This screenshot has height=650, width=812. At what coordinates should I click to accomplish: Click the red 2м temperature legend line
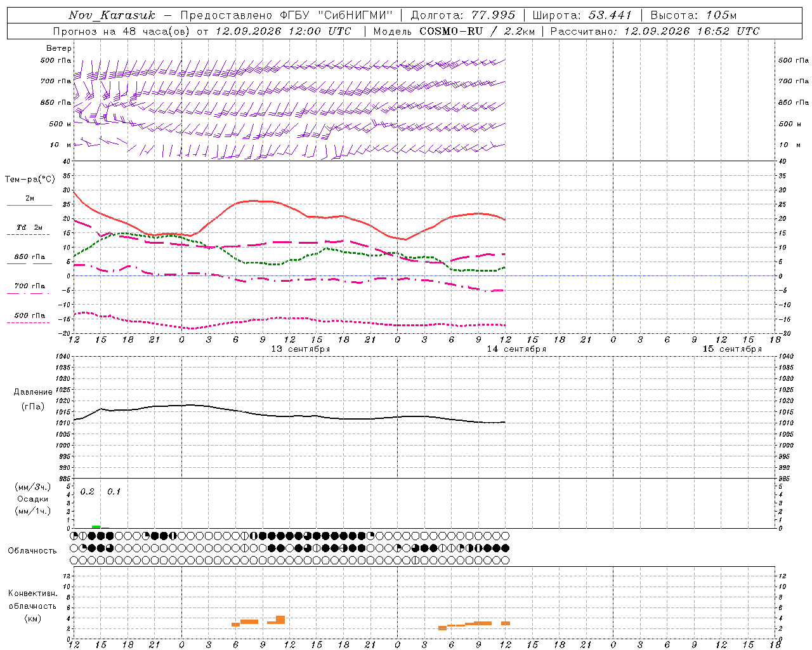point(29,205)
